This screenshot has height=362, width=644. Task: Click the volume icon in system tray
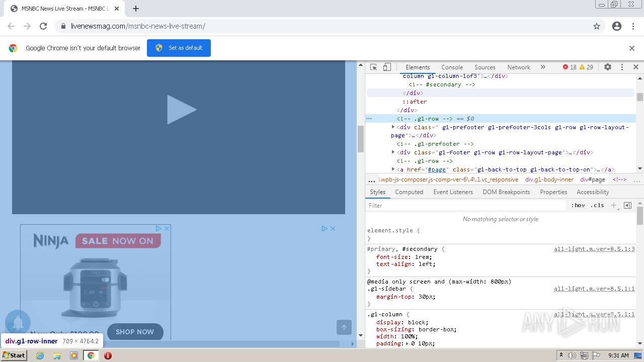573,355
